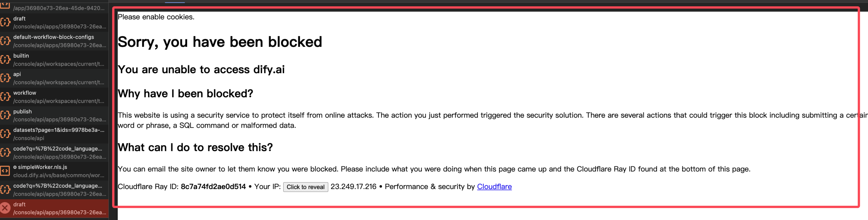Click the red error icon on the failed draft request
Image resolution: width=868 pixels, height=220 pixels.
click(5, 208)
